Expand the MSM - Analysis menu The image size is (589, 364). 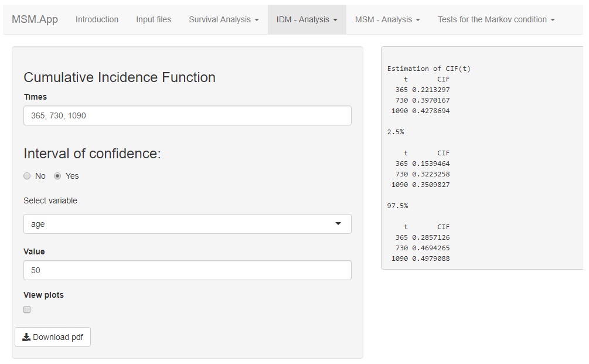(x=387, y=19)
